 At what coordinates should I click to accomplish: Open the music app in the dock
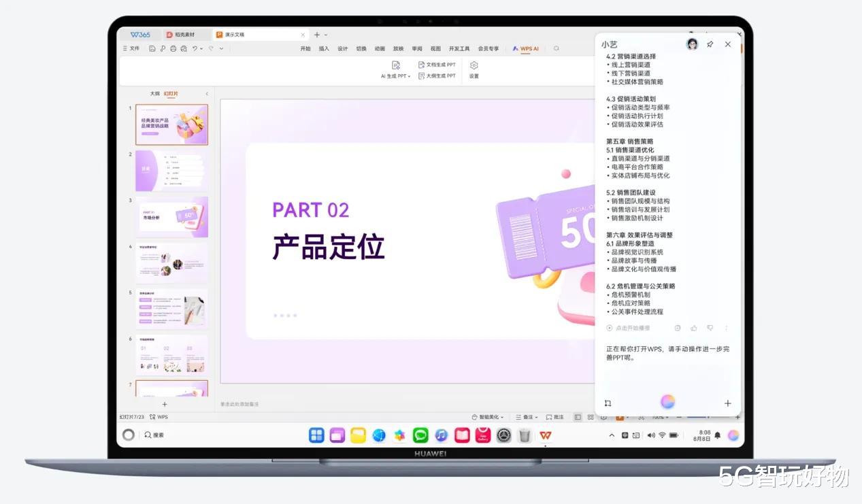(442, 435)
